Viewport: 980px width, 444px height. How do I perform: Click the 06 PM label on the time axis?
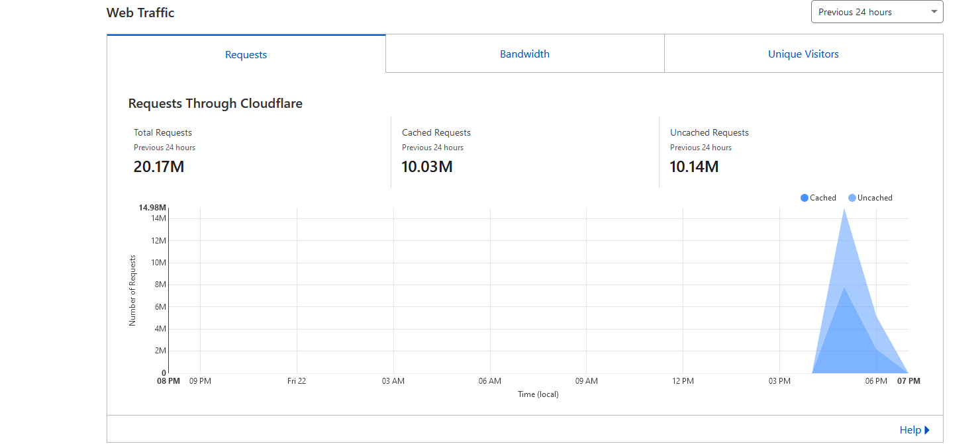pos(876,381)
